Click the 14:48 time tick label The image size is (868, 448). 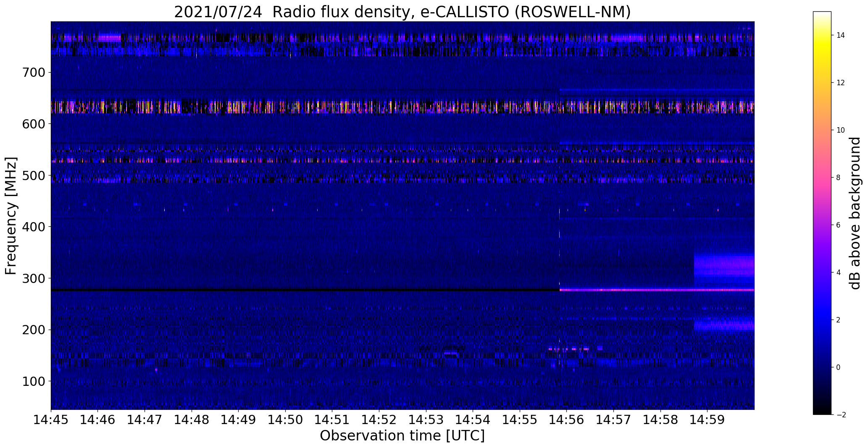coord(192,419)
